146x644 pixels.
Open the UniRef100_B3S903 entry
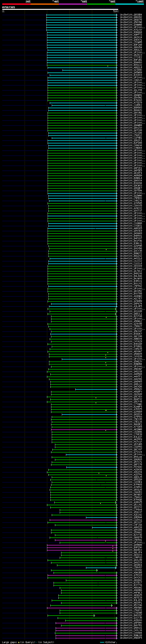click(x=131, y=75)
